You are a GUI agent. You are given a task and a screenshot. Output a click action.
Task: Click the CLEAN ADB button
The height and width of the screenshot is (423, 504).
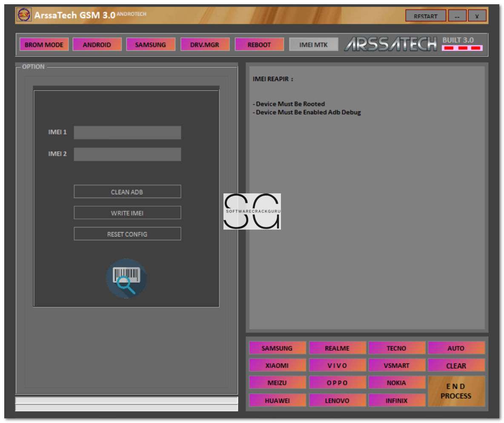127,192
